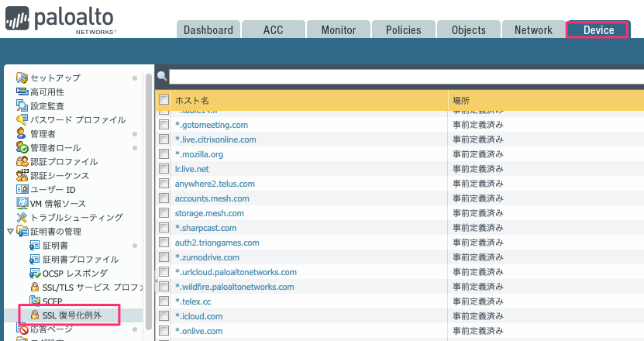The image size is (644, 341).
Task: Click the collapse handle between sidebar and table
Action: click(x=156, y=281)
